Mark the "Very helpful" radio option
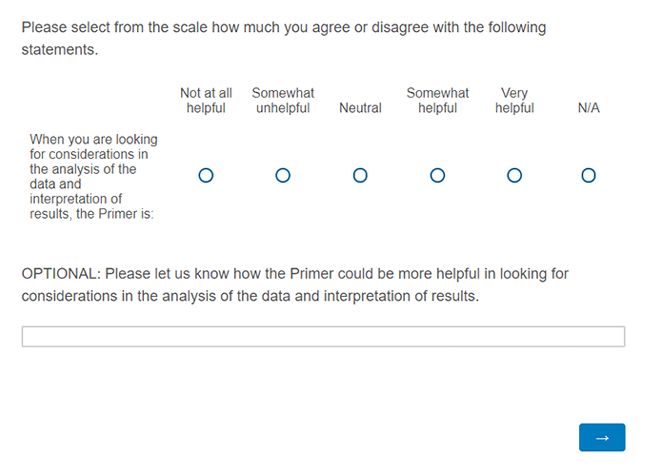 click(514, 176)
